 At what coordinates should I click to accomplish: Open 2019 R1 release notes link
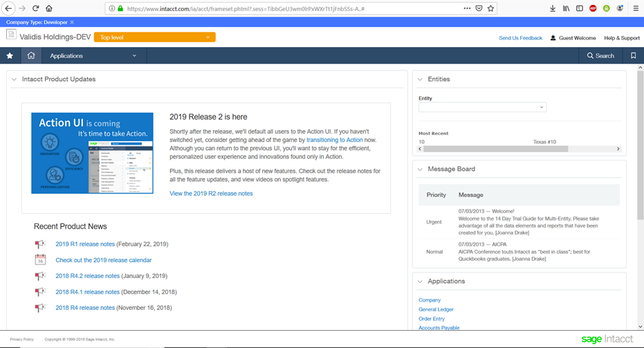point(85,244)
